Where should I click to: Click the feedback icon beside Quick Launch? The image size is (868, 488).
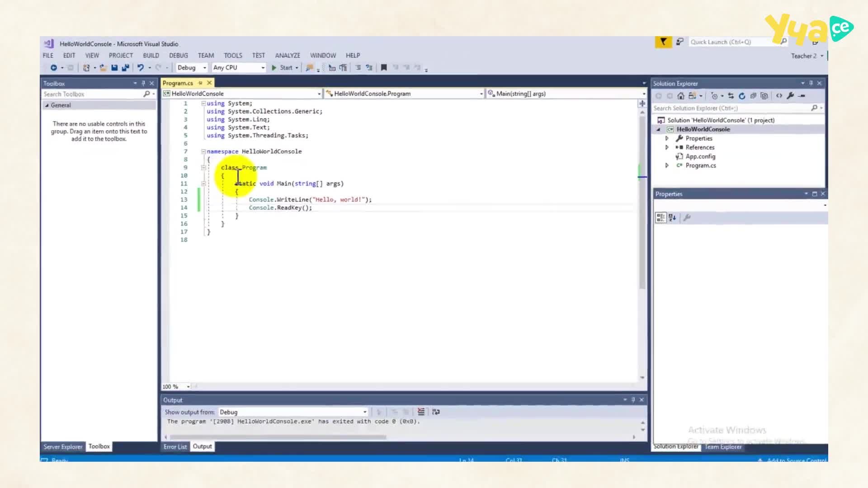tap(679, 42)
